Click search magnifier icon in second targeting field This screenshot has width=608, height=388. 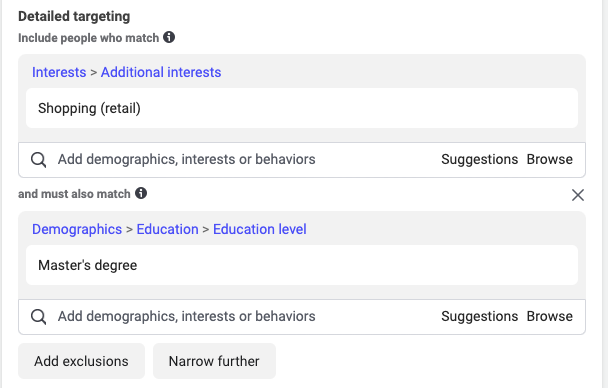pos(39,317)
